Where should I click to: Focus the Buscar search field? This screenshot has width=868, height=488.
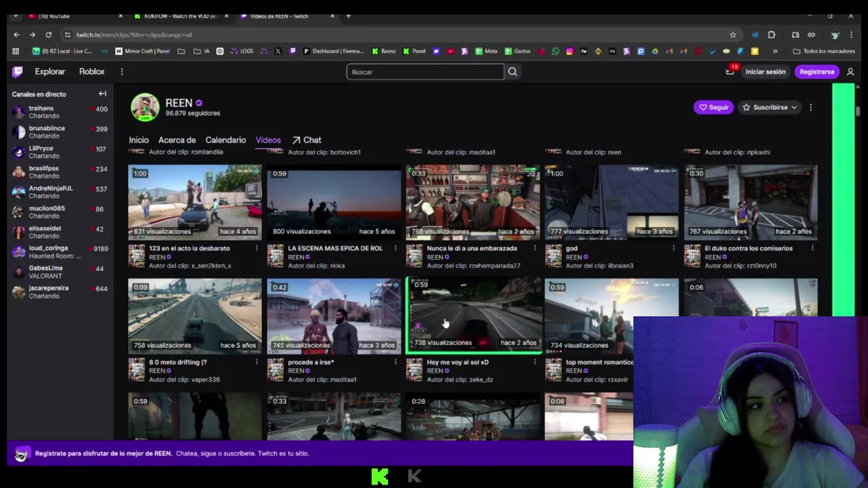coord(425,72)
